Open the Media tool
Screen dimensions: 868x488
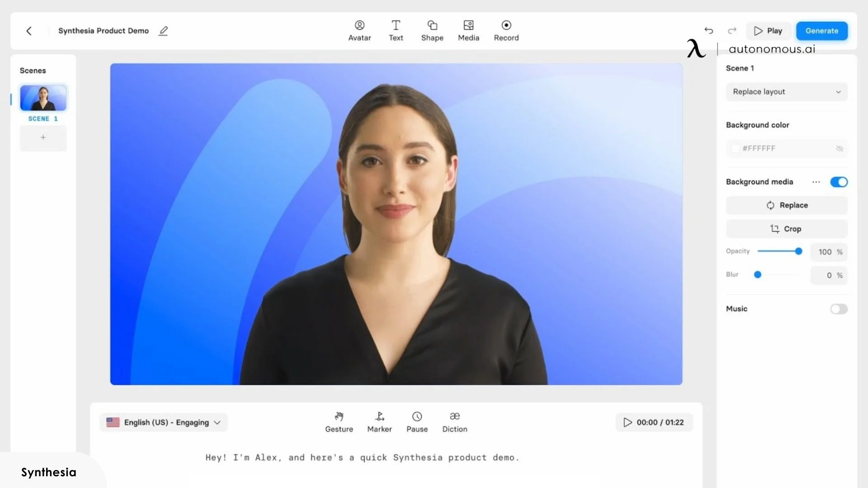pos(468,30)
